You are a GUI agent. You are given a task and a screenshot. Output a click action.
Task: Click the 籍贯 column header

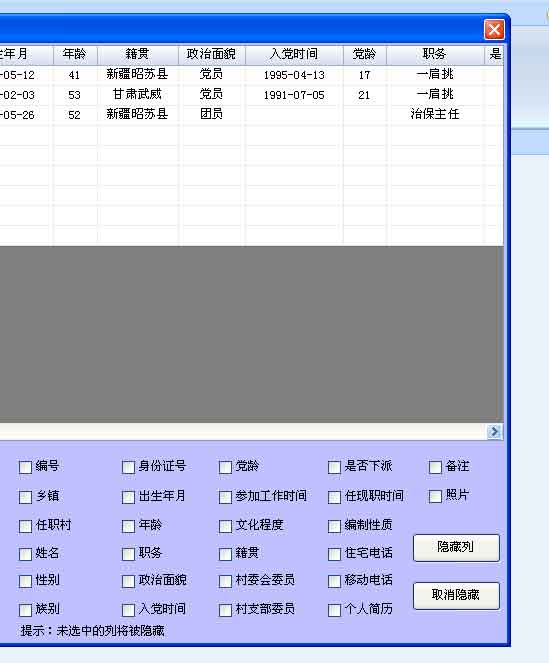(137, 54)
